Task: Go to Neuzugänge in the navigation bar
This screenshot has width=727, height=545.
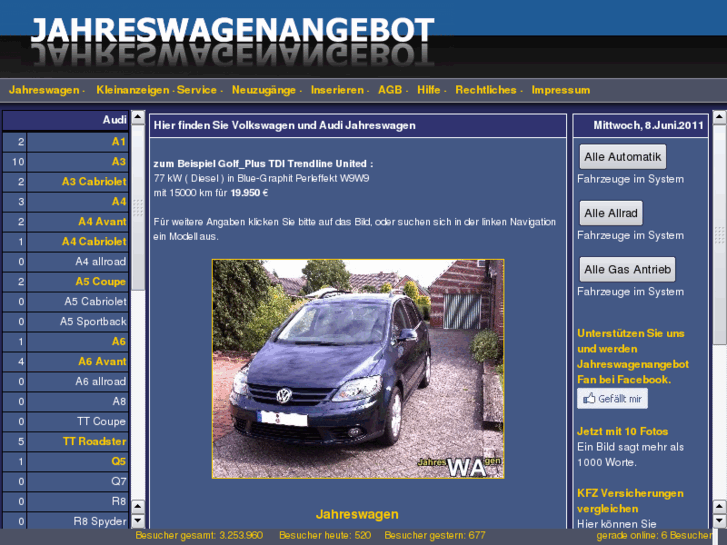Action: pos(264,90)
